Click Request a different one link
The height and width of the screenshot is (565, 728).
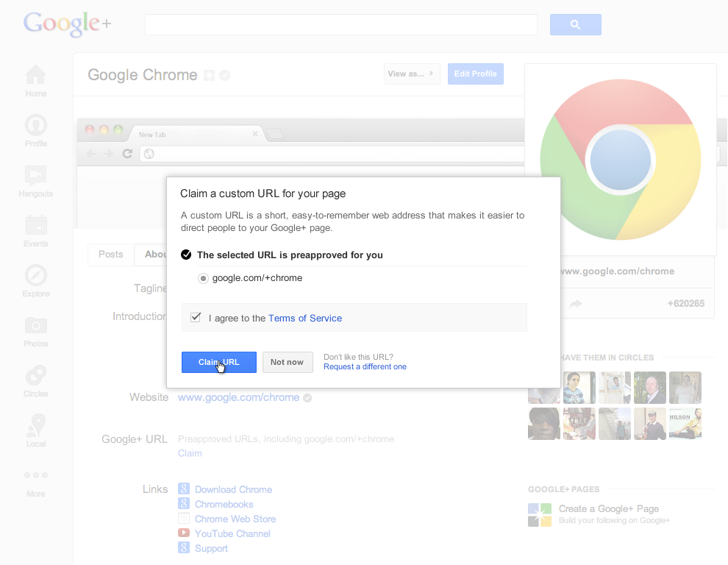365,366
